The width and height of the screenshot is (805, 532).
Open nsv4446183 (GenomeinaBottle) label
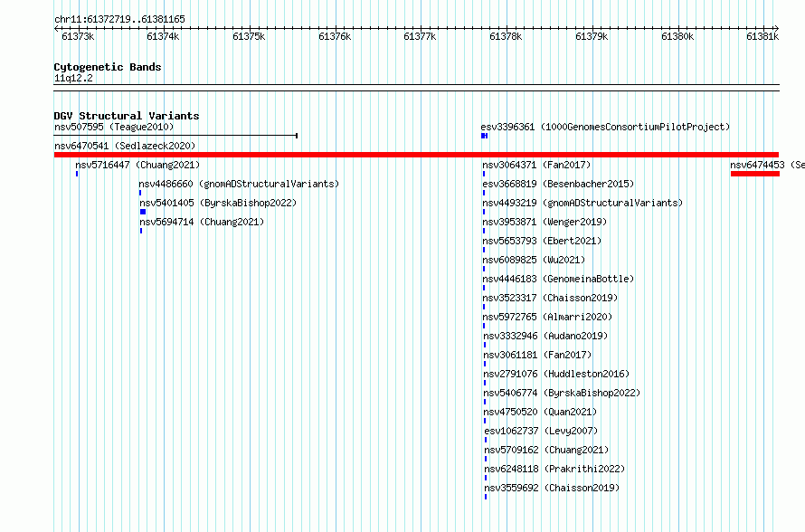(559, 279)
